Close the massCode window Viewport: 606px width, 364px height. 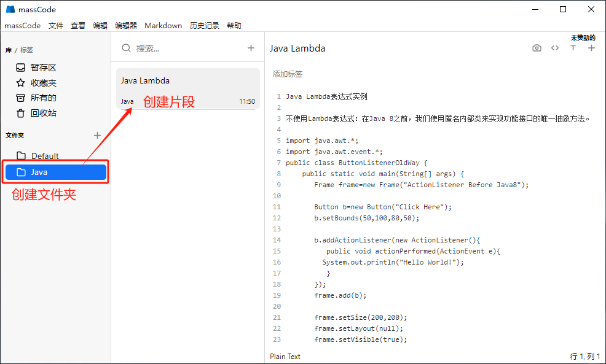(591, 9)
